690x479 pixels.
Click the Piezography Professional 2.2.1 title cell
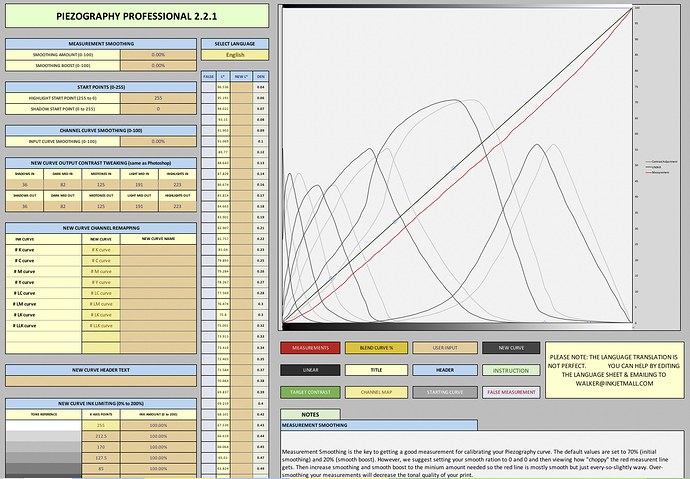coord(137,16)
